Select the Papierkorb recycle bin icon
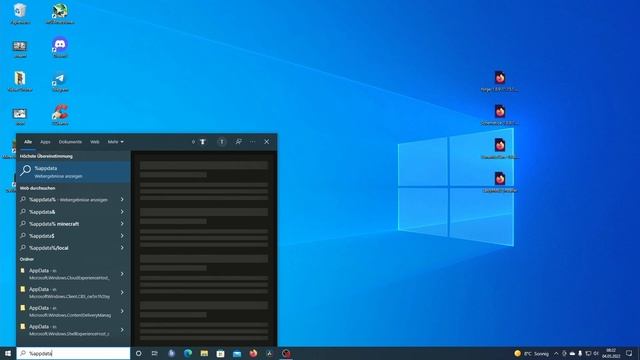This screenshot has width=640, height=360. pyautogui.click(x=20, y=13)
